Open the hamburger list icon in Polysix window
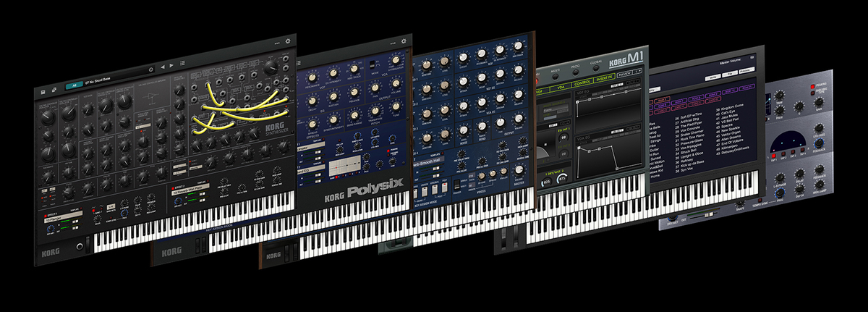 299,64
